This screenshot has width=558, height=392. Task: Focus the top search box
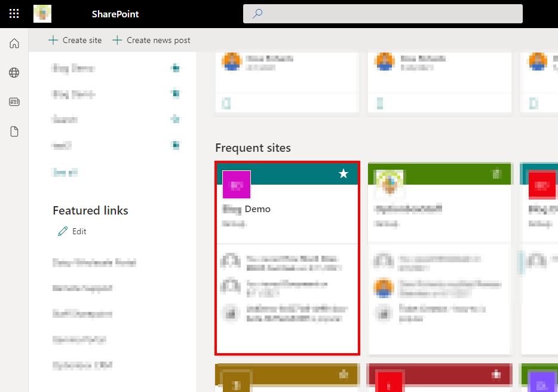382,14
